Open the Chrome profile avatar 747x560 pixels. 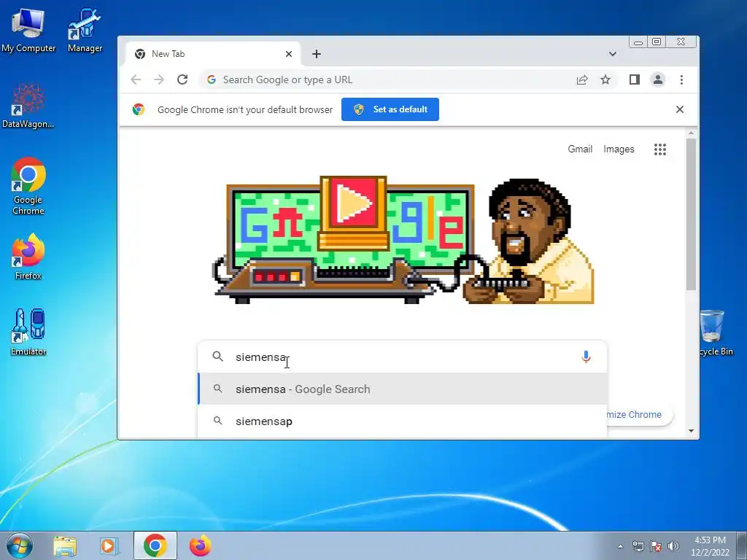tap(658, 79)
